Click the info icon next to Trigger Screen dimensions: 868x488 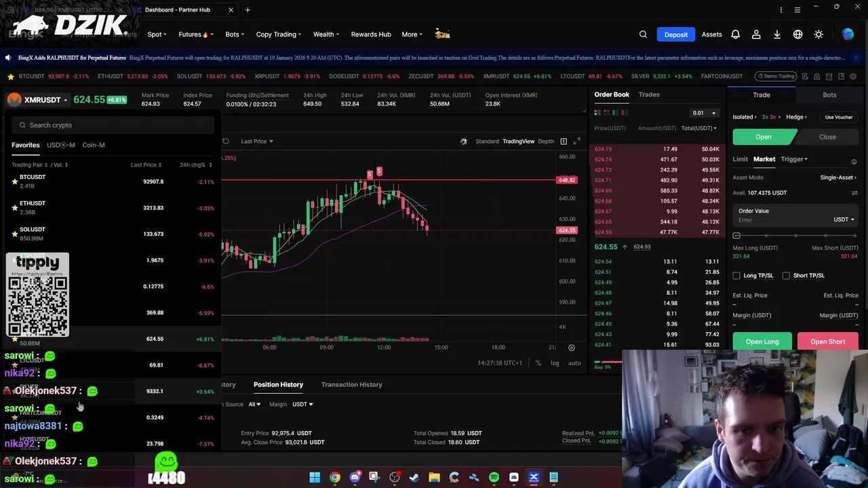point(854,161)
